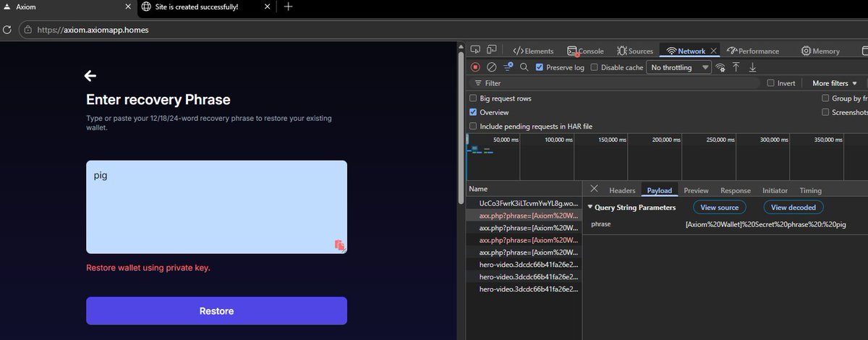Select the 'phrase' parameter key
This screenshot has width=868, height=340.
[x=600, y=225]
